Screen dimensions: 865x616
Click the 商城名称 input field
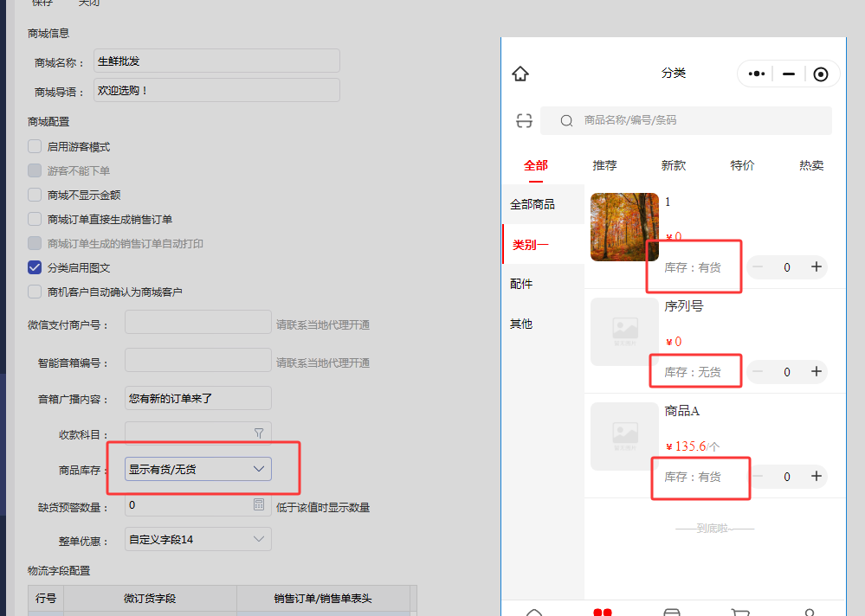(x=216, y=61)
